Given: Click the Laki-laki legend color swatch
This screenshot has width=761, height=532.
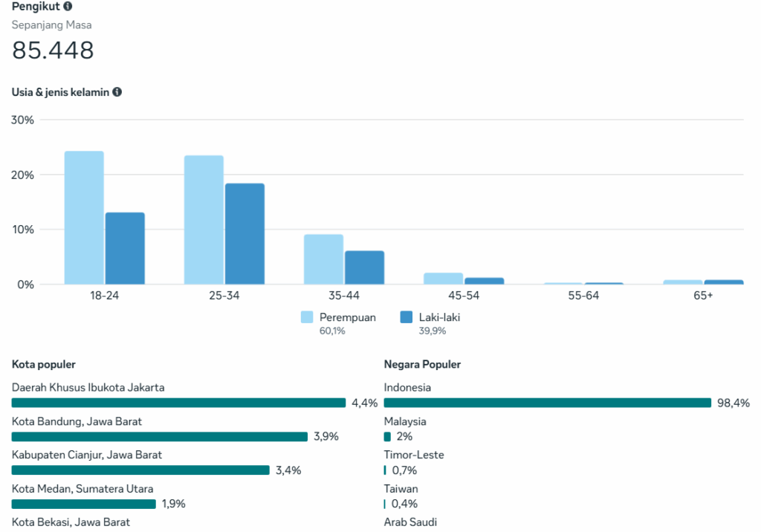Looking at the screenshot, I should (x=407, y=317).
